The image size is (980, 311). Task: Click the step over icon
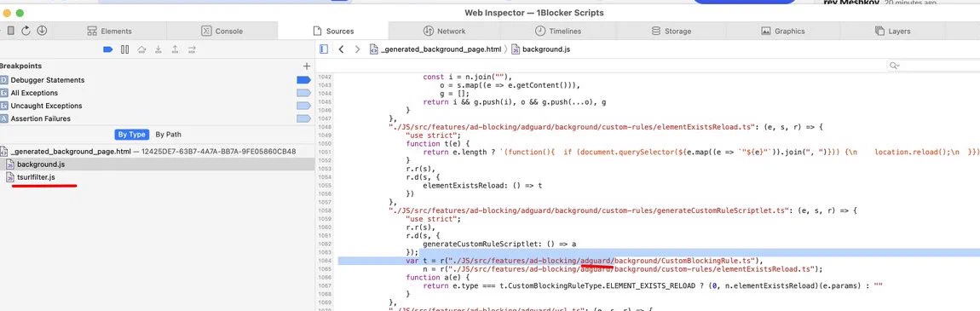click(x=141, y=49)
